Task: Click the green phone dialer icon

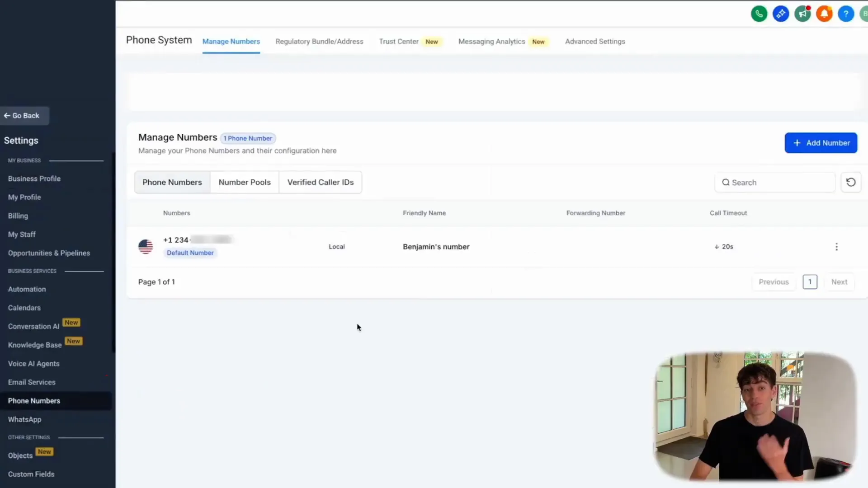Action: (x=759, y=14)
